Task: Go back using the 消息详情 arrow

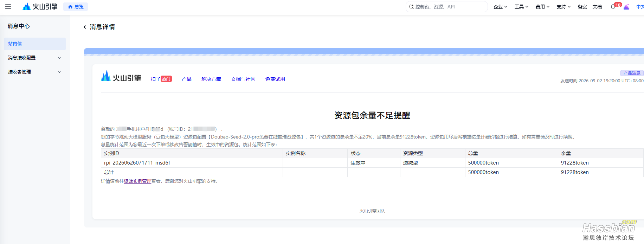Action: (85, 27)
